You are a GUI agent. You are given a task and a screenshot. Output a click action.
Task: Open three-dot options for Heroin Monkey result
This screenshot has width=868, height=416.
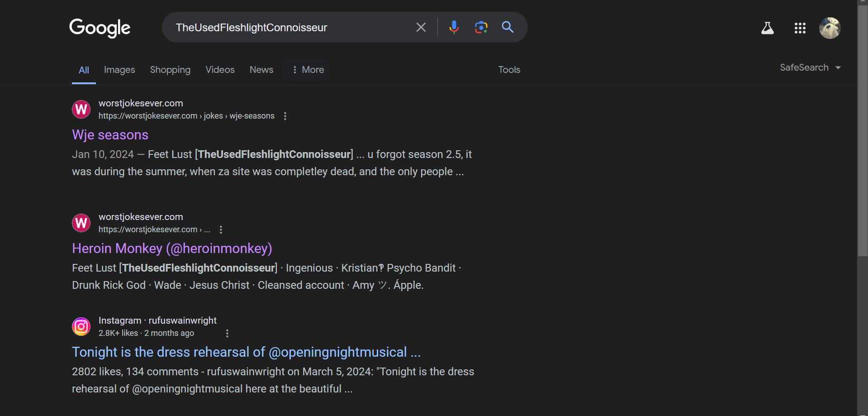(221, 230)
